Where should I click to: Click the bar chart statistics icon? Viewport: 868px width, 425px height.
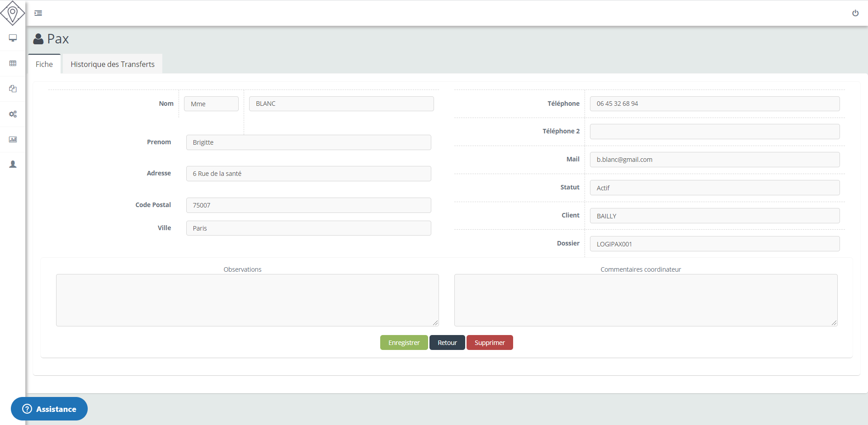pyautogui.click(x=13, y=139)
